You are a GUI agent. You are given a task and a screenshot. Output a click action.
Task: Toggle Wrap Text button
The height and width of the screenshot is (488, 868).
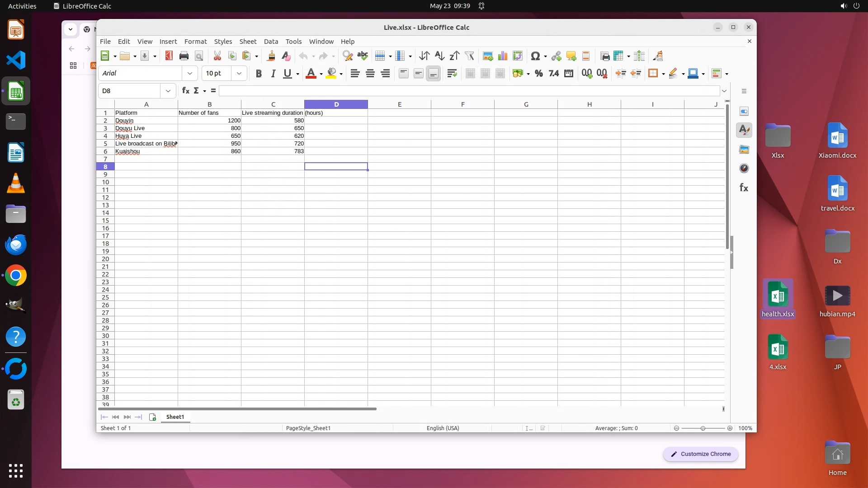[x=452, y=74]
